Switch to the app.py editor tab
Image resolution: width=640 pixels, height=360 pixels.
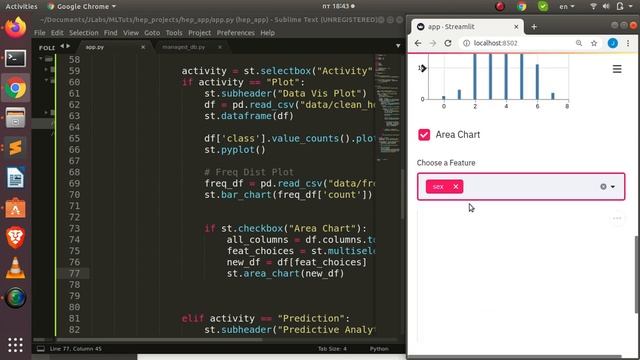95,47
